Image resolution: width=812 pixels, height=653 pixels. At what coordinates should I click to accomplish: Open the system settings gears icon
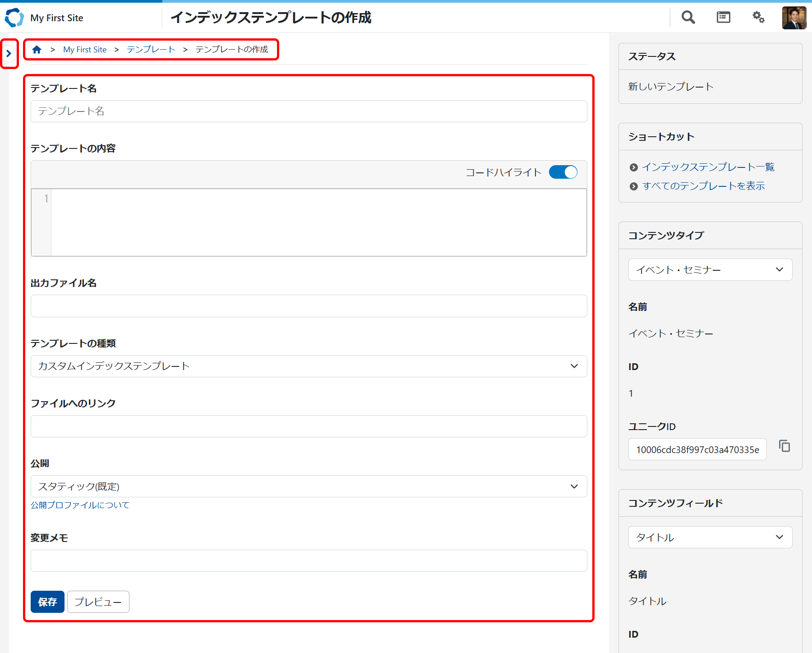pos(758,18)
